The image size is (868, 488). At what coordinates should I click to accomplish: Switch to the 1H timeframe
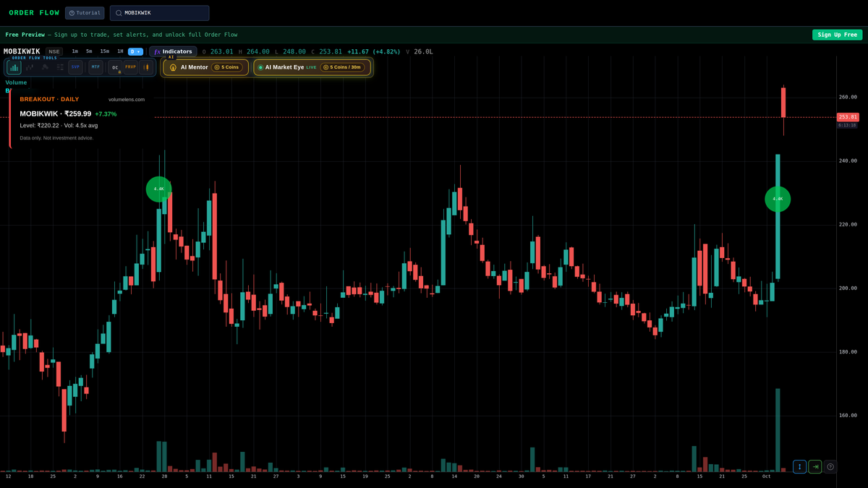click(x=120, y=51)
